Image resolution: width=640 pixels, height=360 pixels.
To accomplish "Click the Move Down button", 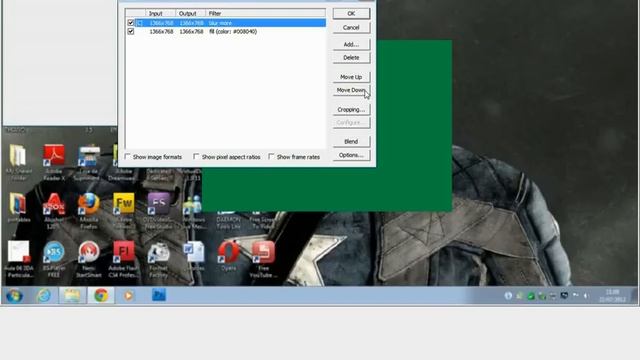I will tap(351, 90).
